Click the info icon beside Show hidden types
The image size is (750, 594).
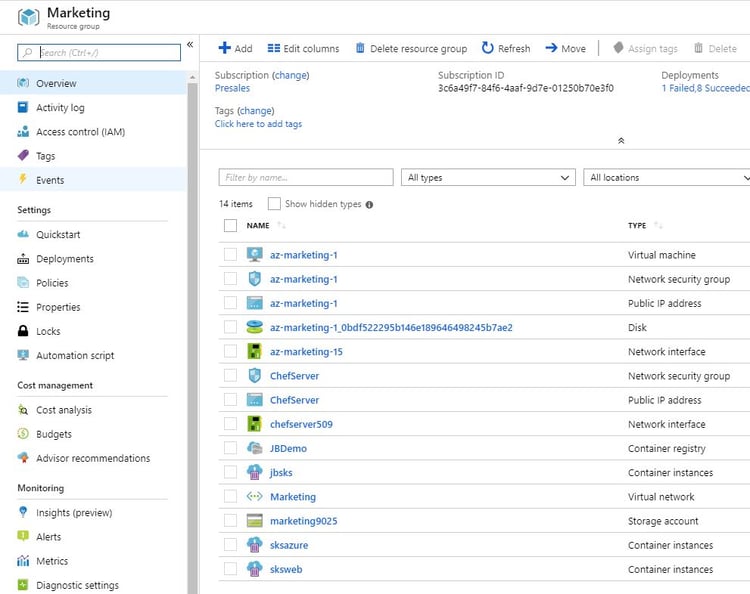pos(369,205)
